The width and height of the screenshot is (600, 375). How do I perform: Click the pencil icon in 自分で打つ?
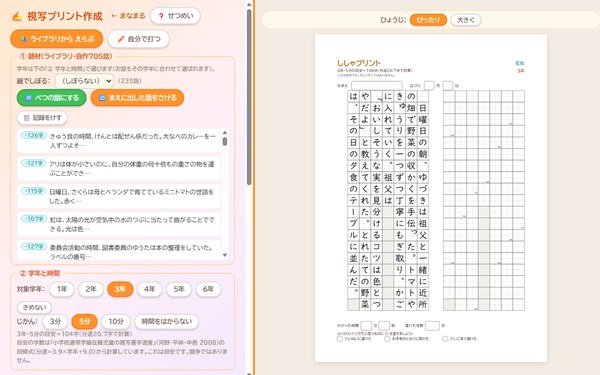pyautogui.click(x=121, y=39)
